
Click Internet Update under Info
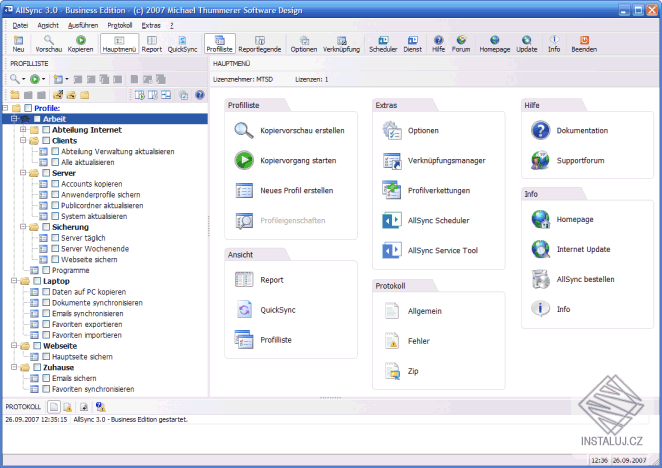click(571, 249)
